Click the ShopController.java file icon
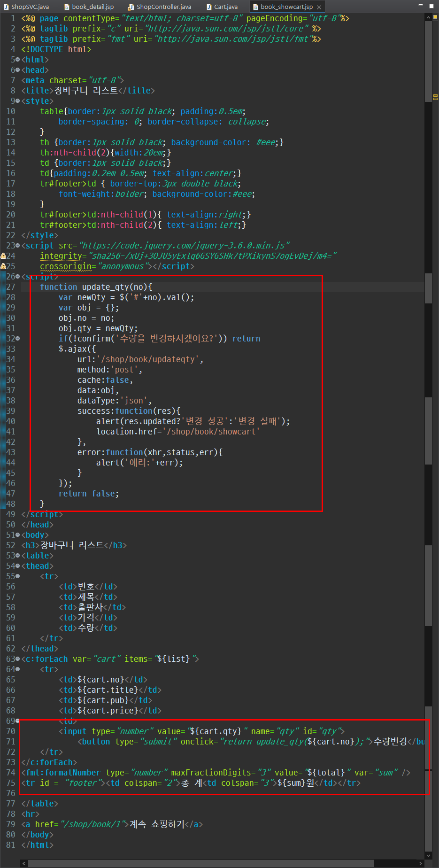439x868 pixels. 131,7
